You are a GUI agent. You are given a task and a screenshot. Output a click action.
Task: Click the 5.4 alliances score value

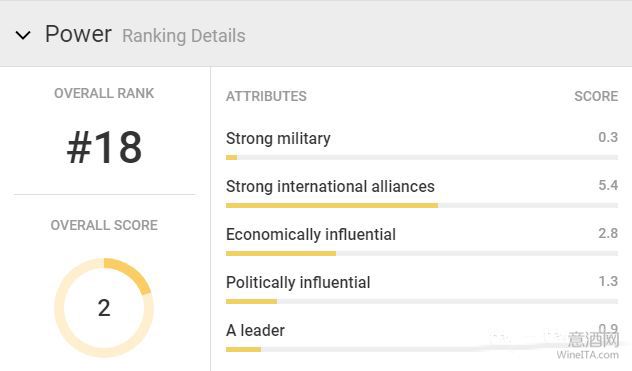(608, 185)
